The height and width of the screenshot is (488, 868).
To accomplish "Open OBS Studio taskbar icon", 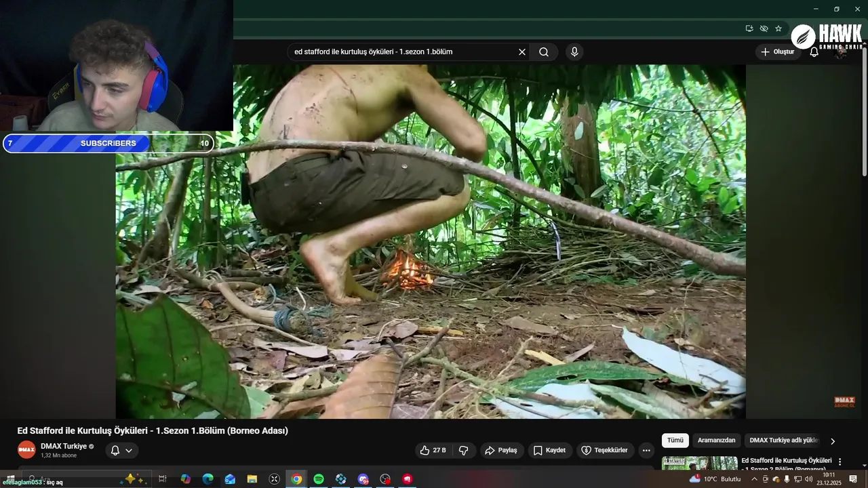I will [385, 479].
